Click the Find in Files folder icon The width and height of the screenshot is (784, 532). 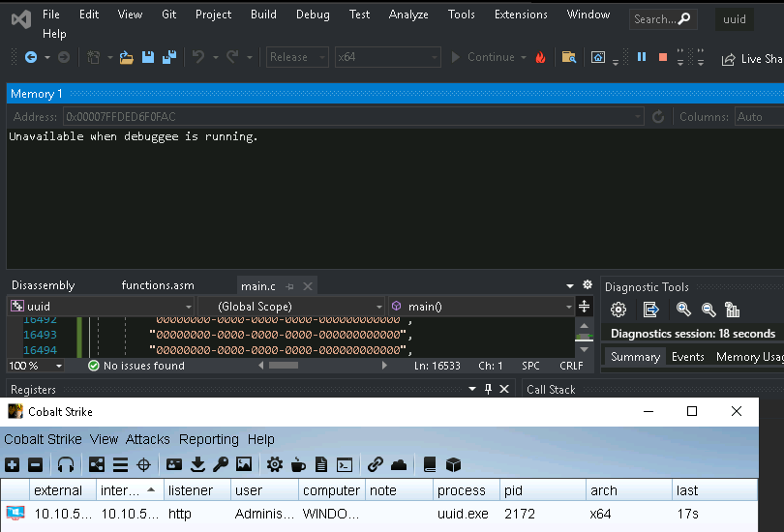[x=569, y=57]
